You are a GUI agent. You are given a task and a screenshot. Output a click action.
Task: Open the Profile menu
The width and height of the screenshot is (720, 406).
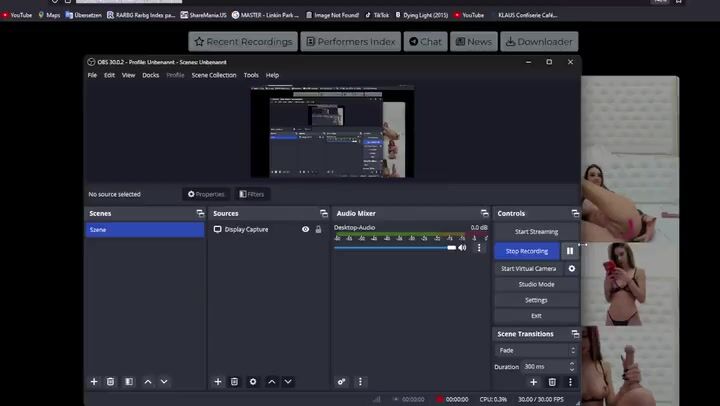click(175, 75)
